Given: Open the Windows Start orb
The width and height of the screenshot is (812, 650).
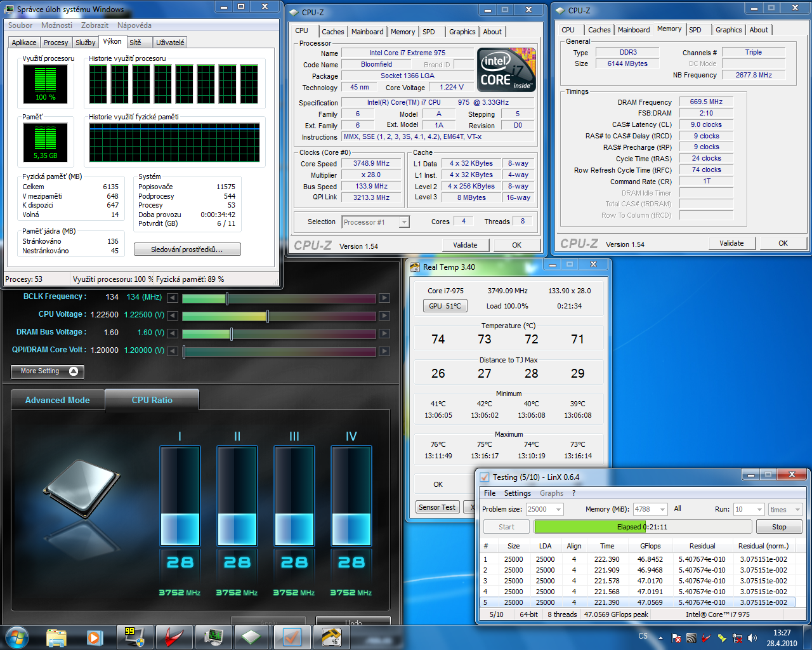Looking at the screenshot, I should (x=17, y=637).
